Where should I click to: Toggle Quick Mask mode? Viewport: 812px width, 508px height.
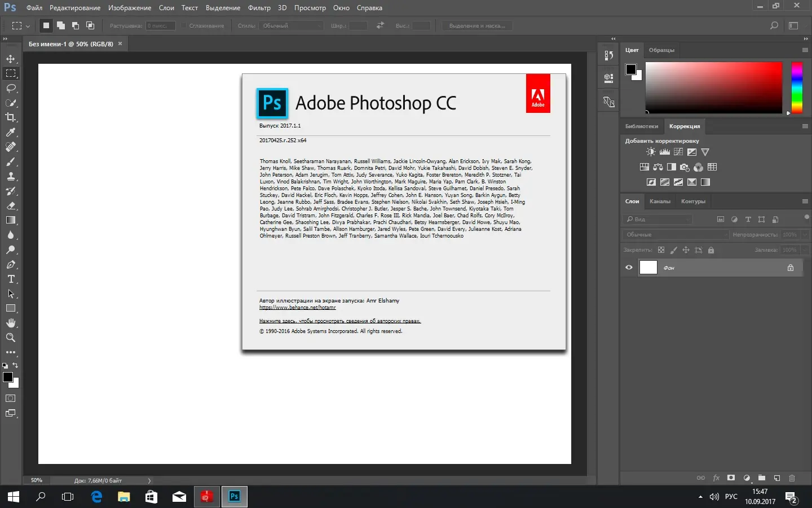pyautogui.click(x=11, y=398)
